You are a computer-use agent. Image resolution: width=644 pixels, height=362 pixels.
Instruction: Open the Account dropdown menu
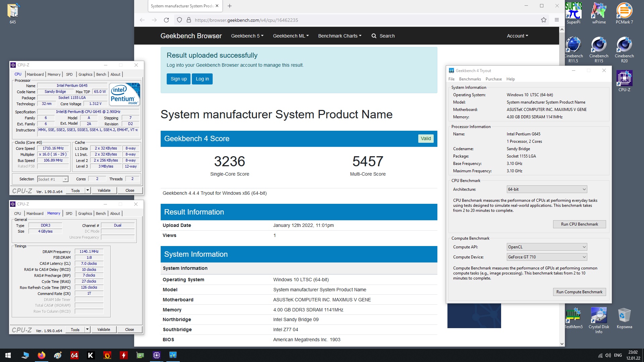(517, 36)
